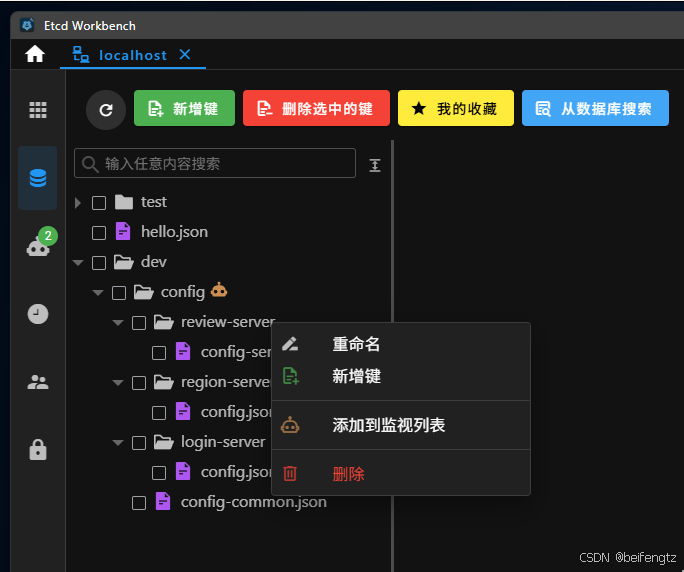Open the watcher robot sidebar icon
Viewport: 684px width, 572px height.
[x=38, y=247]
